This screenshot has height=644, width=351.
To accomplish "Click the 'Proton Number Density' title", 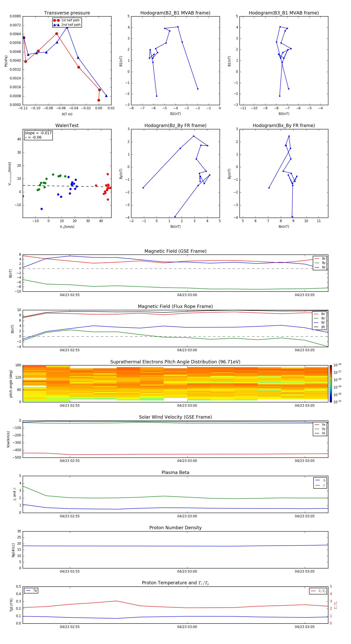I will (x=175, y=528).
